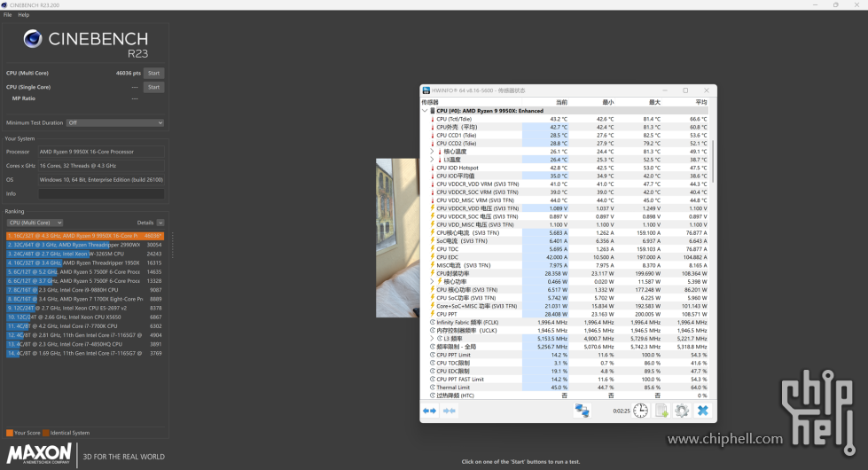This screenshot has width=868, height=470.
Task: Click the Details label in Ranking panel
Action: click(145, 223)
